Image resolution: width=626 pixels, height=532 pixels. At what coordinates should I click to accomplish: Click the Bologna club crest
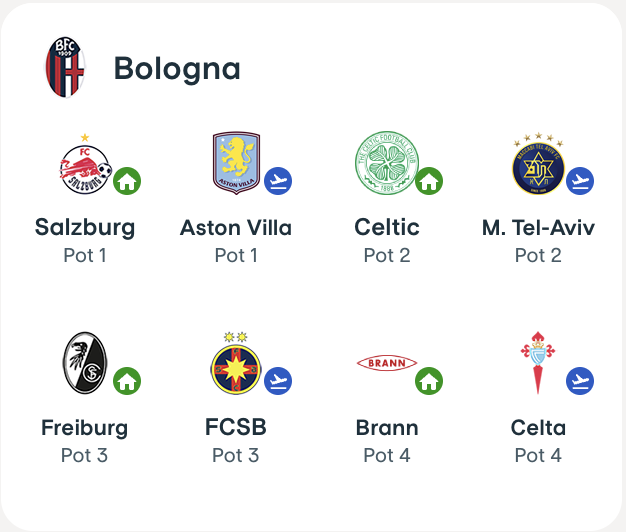click(x=65, y=67)
